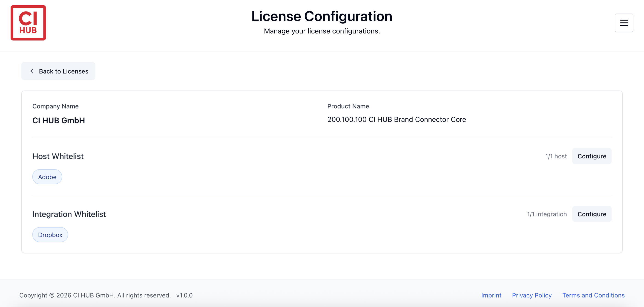Click the License Configuration heading
This screenshot has height=307, width=644.
pos(322,17)
